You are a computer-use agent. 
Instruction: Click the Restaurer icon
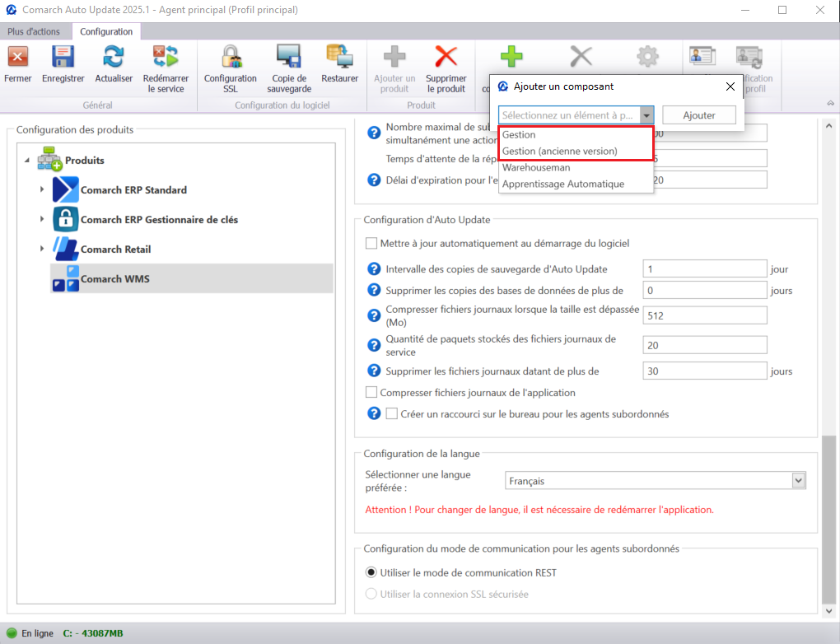[339, 57]
